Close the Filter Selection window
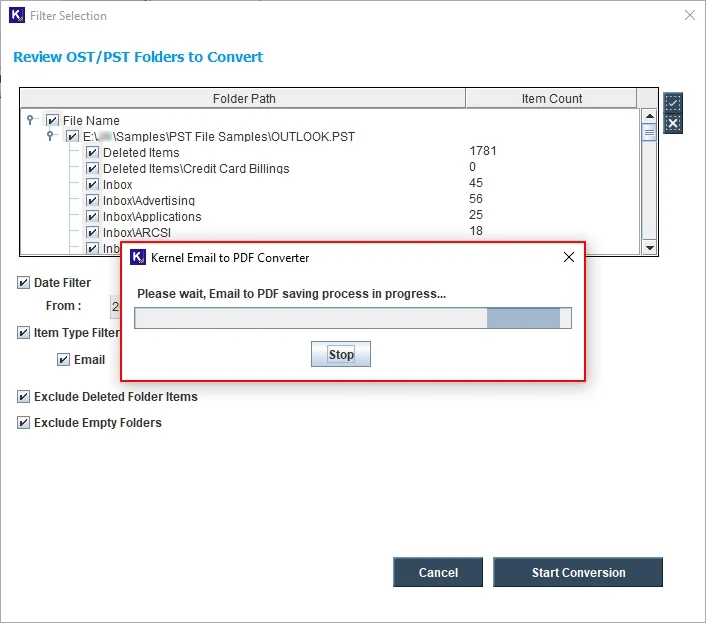The width and height of the screenshot is (706, 623). tap(689, 15)
